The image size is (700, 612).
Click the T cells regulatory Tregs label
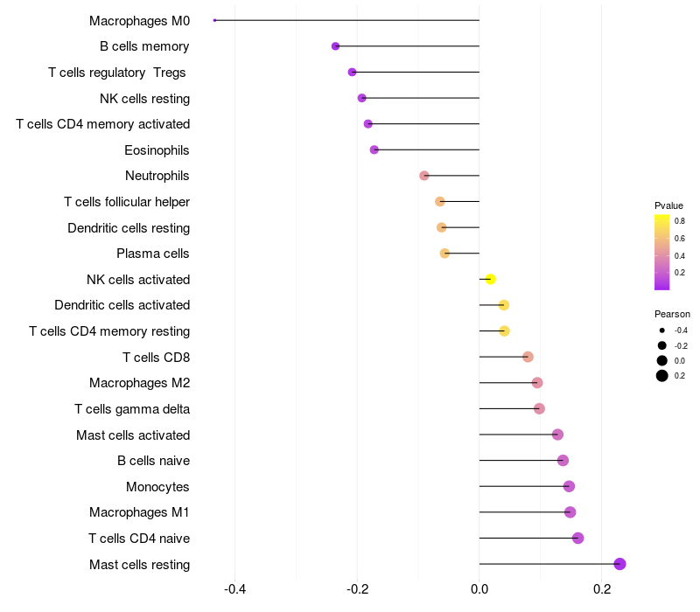click(117, 72)
